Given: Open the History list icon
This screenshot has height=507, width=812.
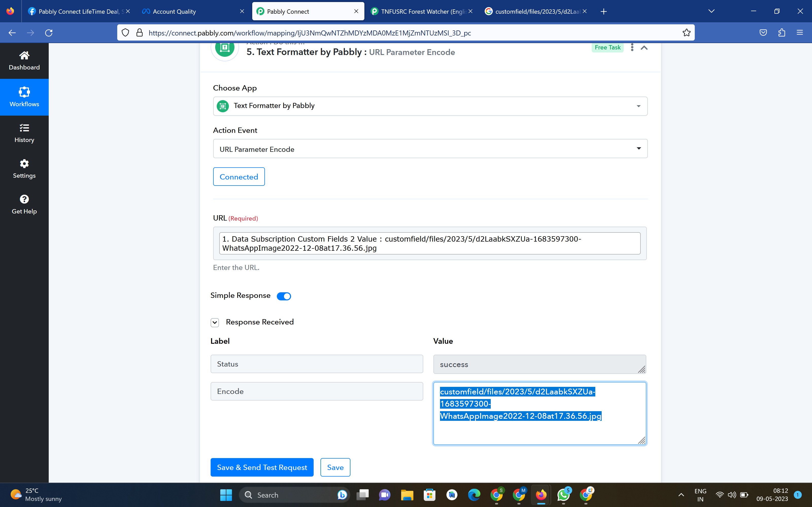Looking at the screenshot, I should point(24,128).
